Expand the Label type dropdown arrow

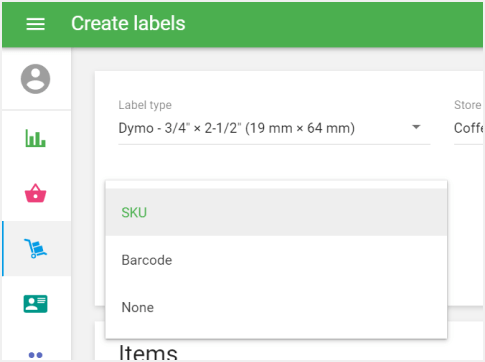(x=416, y=127)
